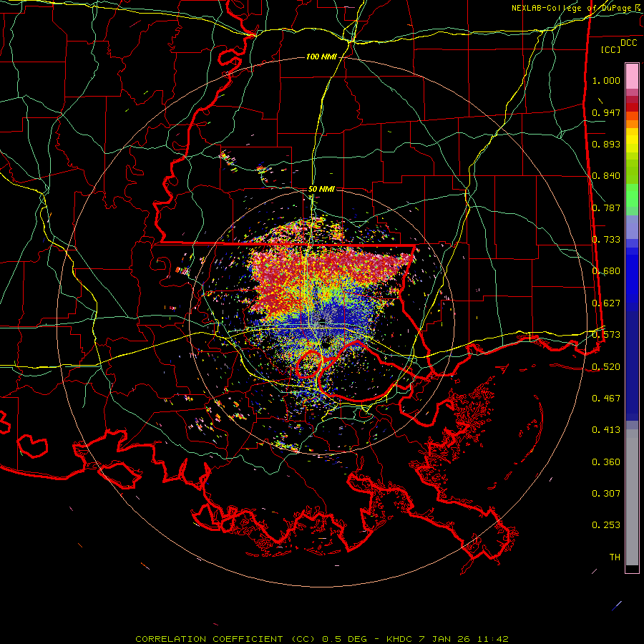This screenshot has width=644, height=644.
Task: Click the 0.520 legend value
Action: point(606,367)
